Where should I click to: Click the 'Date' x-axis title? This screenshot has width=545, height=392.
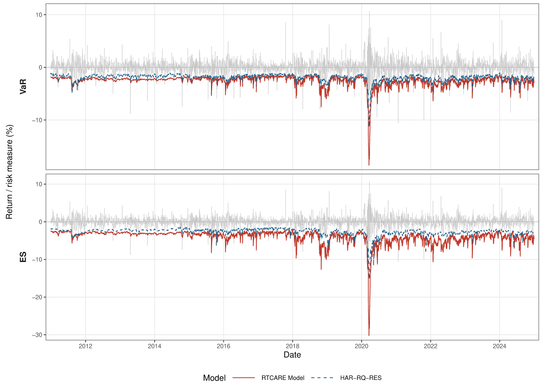click(292, 355)
